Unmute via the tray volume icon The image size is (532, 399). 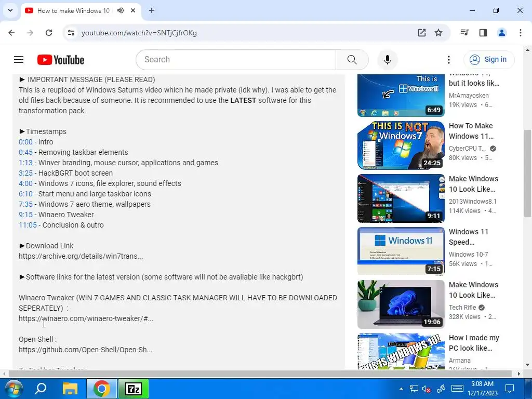click(x=426, y=389)
